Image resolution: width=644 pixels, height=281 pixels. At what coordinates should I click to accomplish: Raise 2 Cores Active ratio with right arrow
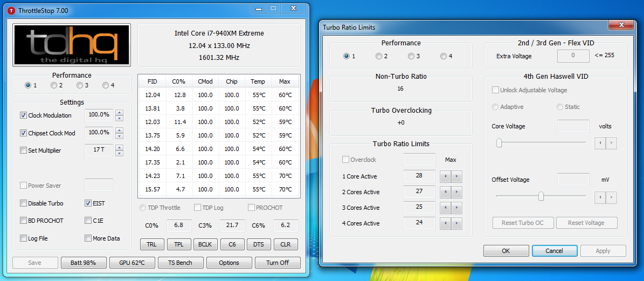(x=456, y=192)
